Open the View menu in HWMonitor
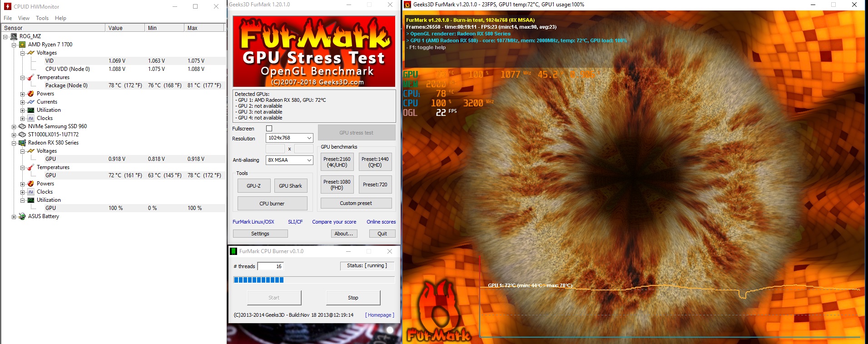The height and width of the screenshot is (344, 868). pos(24,18)
